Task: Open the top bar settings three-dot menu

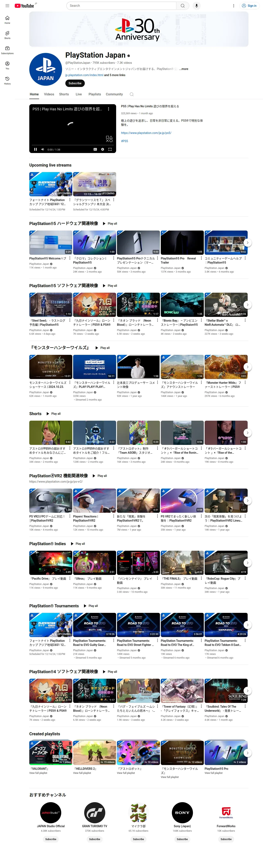Action: click(234, 6)
